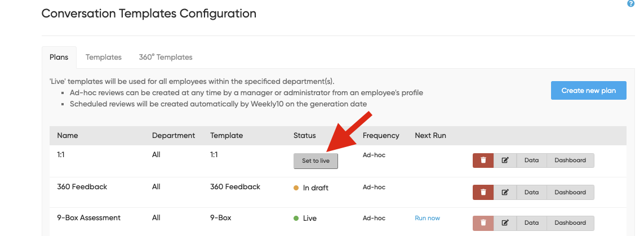Edit the 360 Feedback plan
Viewport: 644px width, 236px height.
(x=505, y=193)
